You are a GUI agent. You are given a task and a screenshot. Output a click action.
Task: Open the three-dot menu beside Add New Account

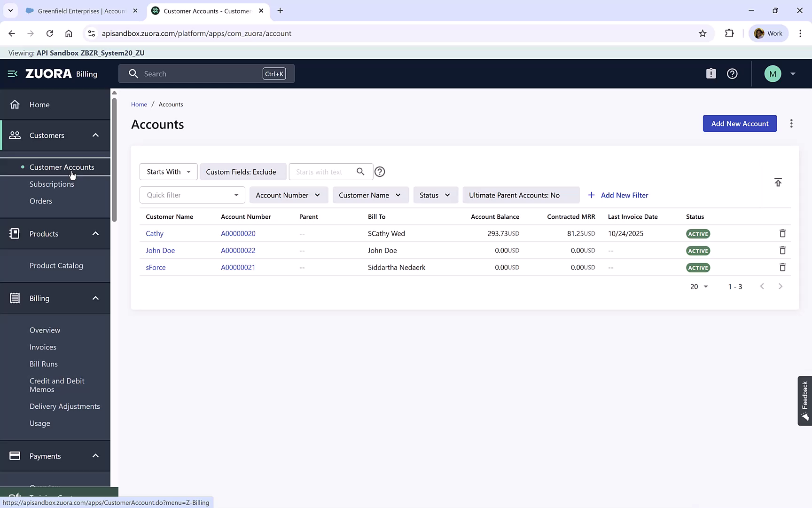coord(791,123)
